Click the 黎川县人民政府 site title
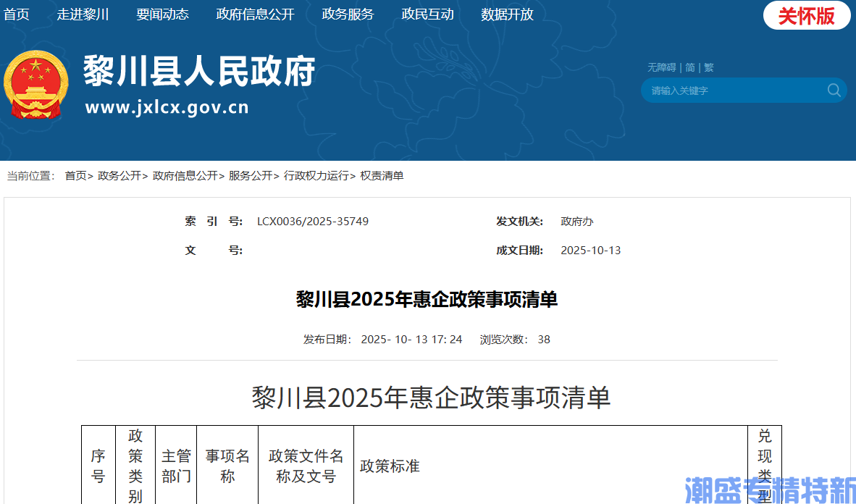This screenshot has height=504, width=856. click(x=199, y=72)
